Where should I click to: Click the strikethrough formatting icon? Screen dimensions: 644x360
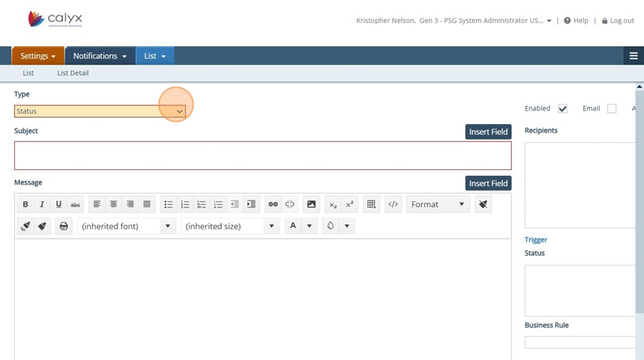tap(75, 205)
